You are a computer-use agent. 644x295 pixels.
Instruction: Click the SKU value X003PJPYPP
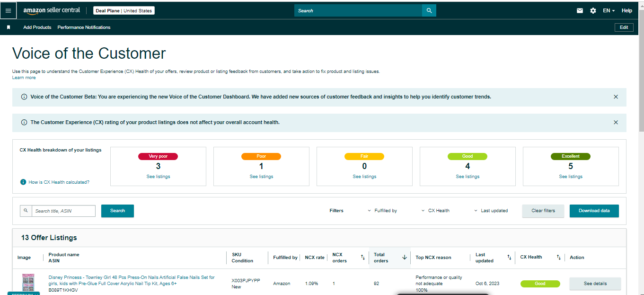coord(246,280)
